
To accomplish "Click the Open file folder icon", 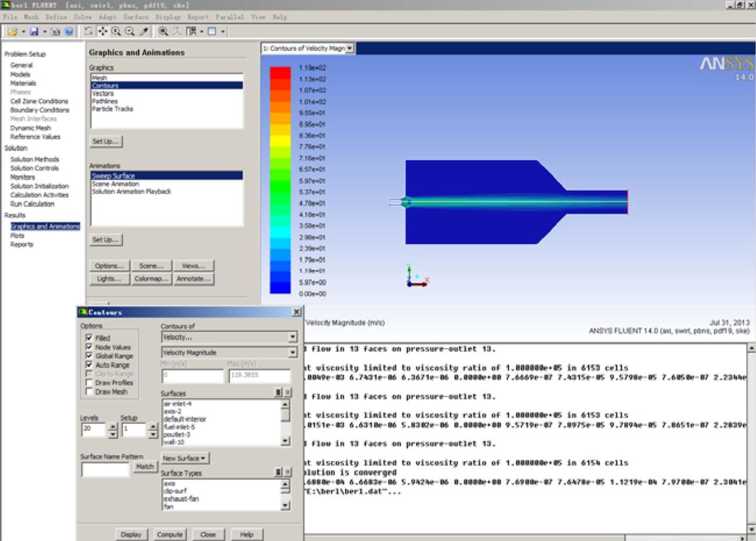I will click(x=12, y=31).
